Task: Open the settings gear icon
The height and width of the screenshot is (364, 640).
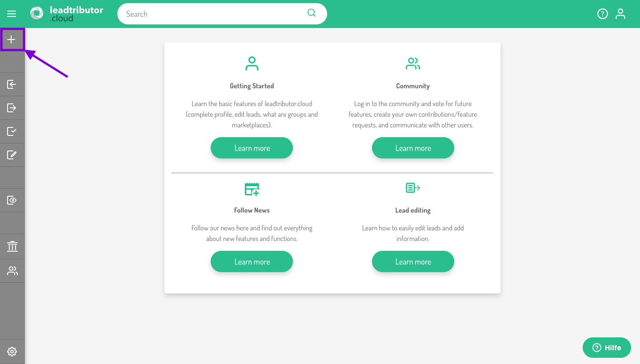Action: pos(12,352)
